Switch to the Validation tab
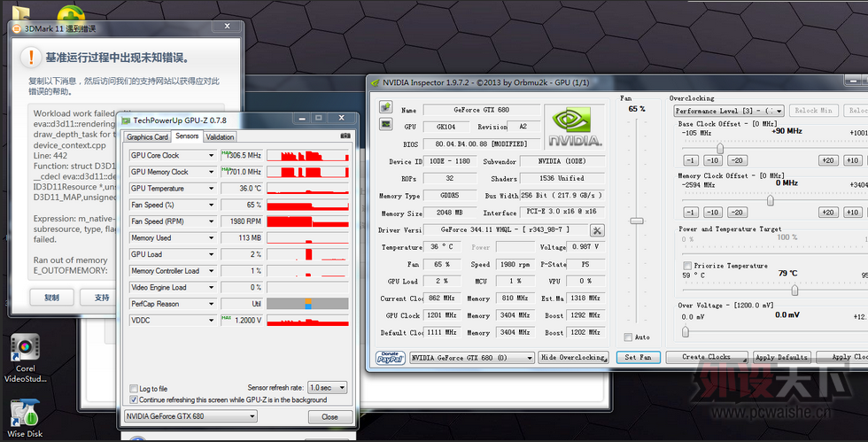Image resolution: width=868 pixels, height=442 pixels. tap(221, 136)
